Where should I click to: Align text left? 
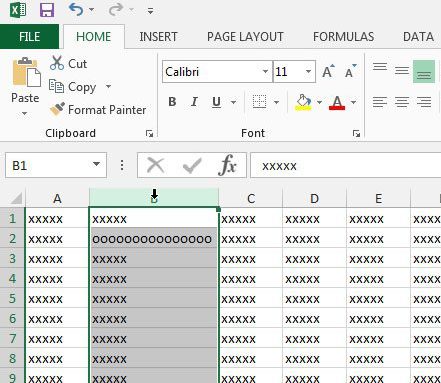tap(380, 102)
